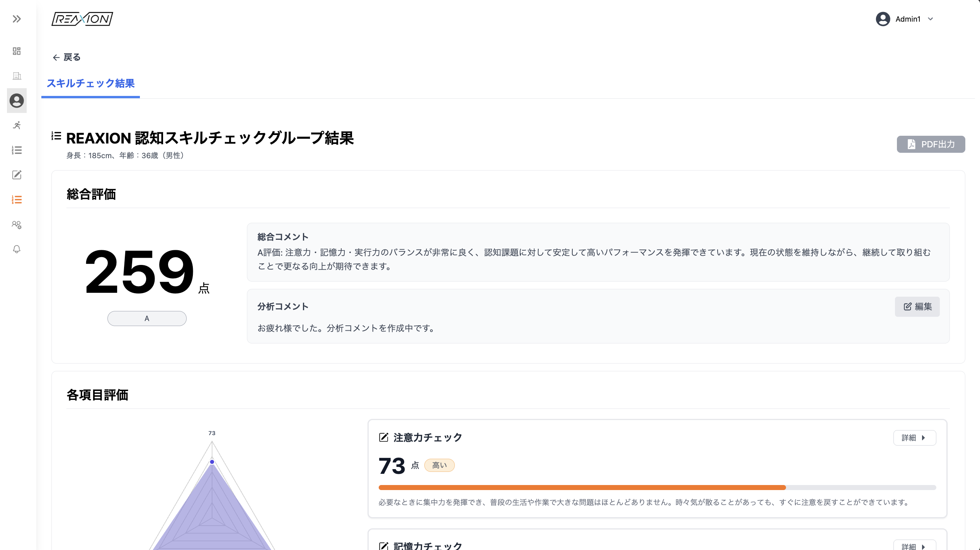Expand details of 注意力チェック with 詳細 arrow

914,437
